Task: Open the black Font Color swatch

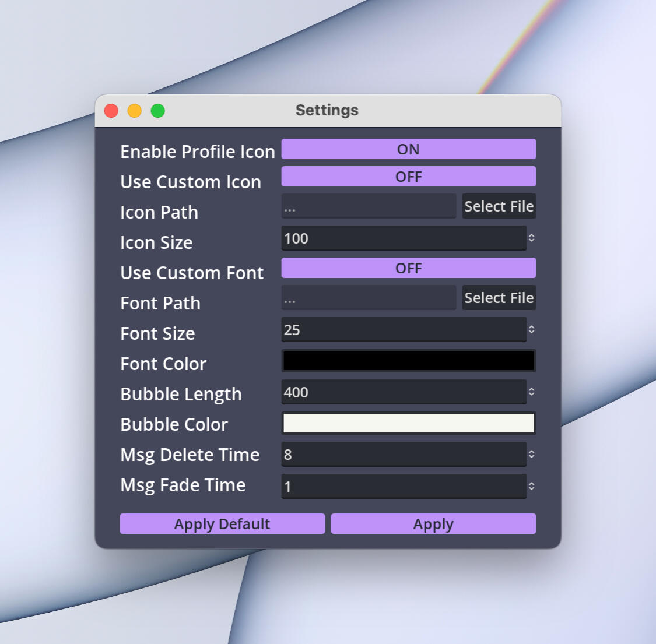Action: (408, 361)
